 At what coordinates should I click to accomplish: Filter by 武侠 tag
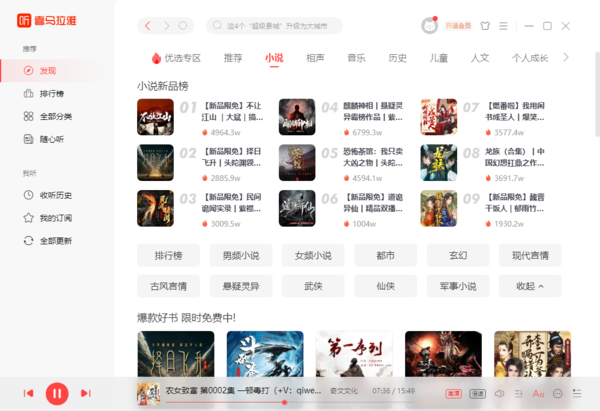click(313, 286)
